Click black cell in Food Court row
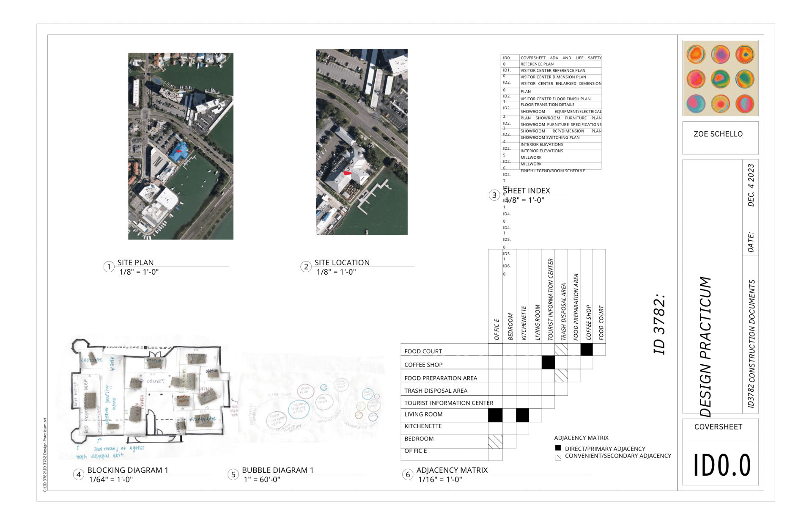The height and width of the screenshot is (526, 812). pyautogui.click(x=586, y=350)
